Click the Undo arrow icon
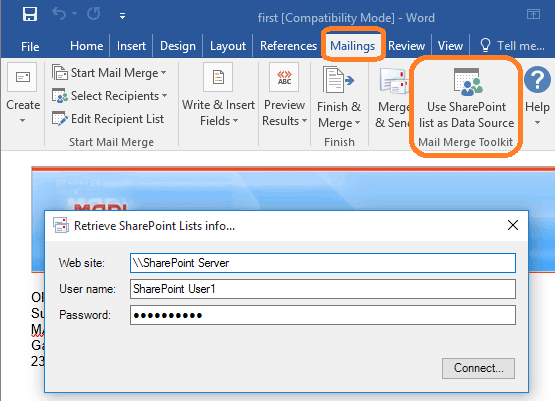This screenshot has height=401, width=555. click(x=59, y=14)
